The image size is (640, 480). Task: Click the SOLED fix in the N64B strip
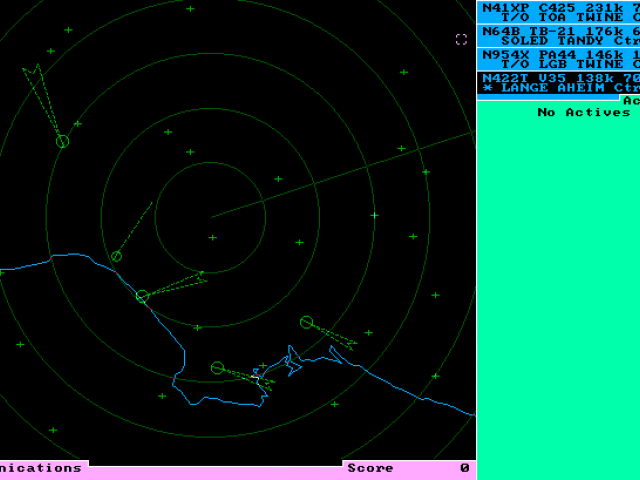[x=524, y=41]
